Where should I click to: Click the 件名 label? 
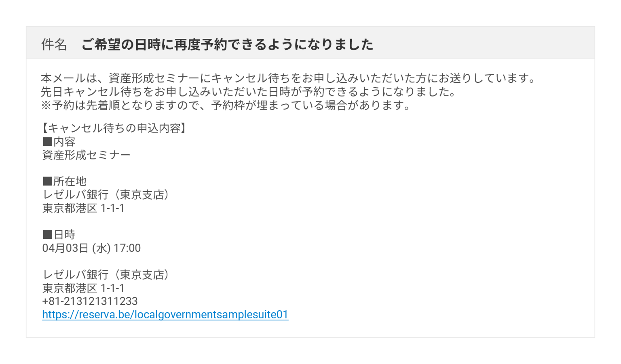click(x=54, y=44)
